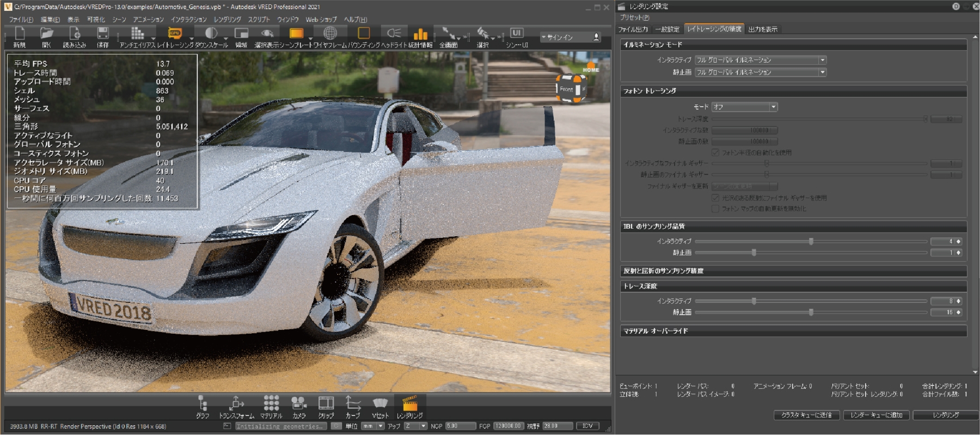Switch to the 一般設定 tab
980x435 pixels.
[667, 29]
